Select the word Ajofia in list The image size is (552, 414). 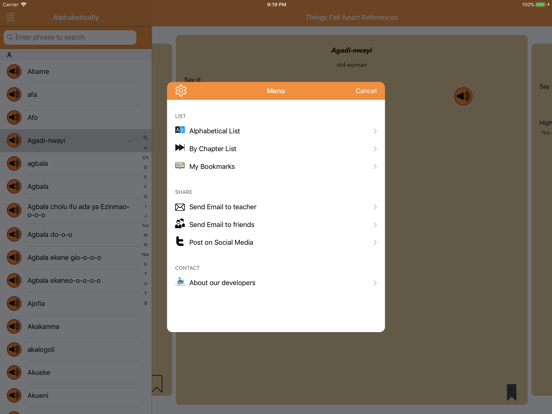coord(36,303)
